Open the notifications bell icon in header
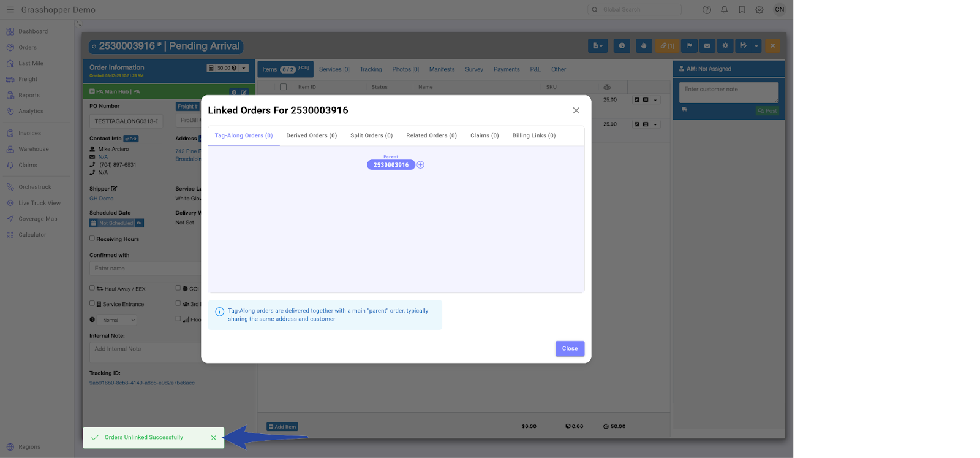 point(724,10)
